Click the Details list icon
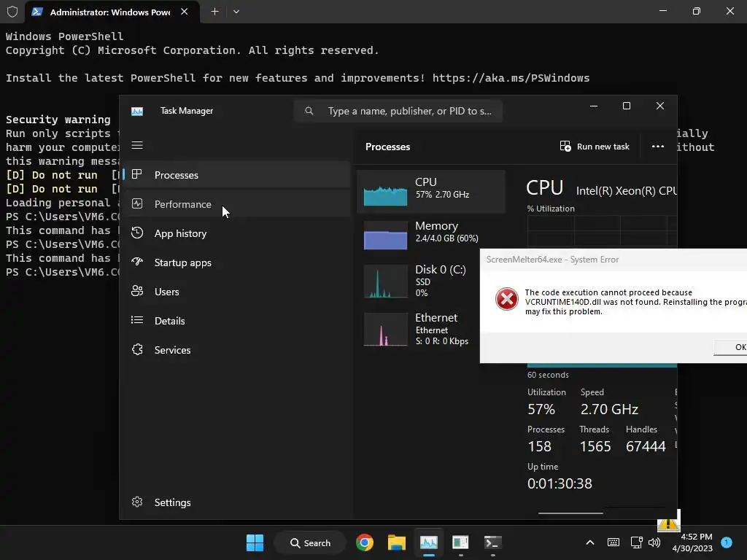The height and width of the screenshot is (560, 747). coord(136,320)
